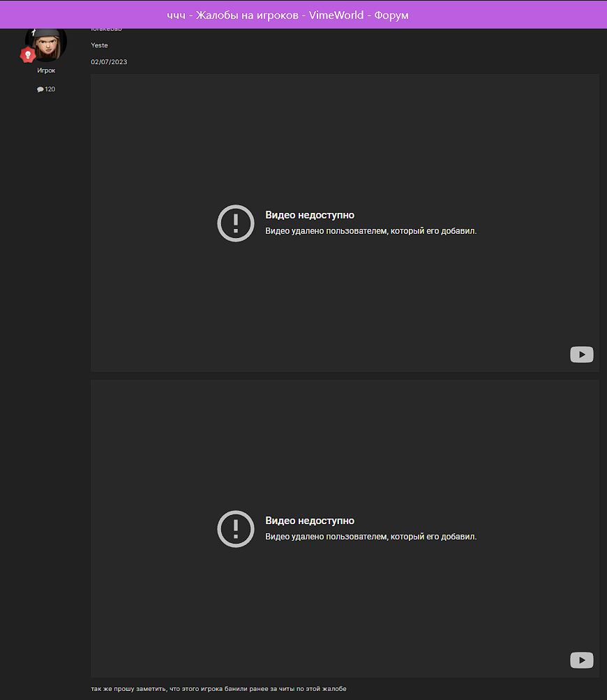Open YouTube logo on the first video
Image resolution: width=607 pixels, height=700 pixels.
tap(581, 355)
